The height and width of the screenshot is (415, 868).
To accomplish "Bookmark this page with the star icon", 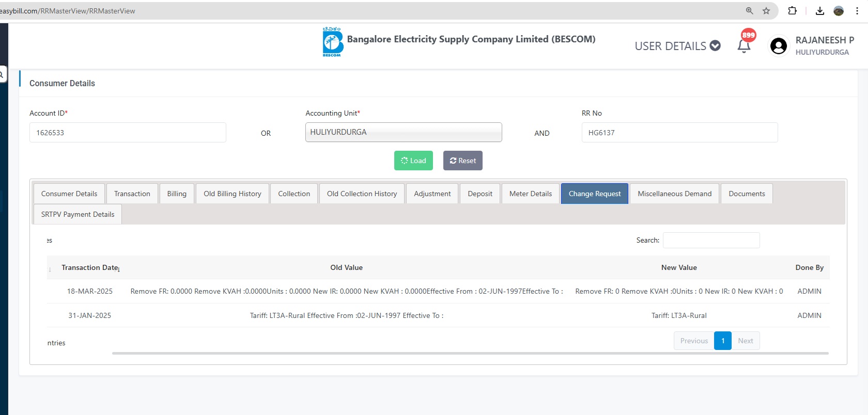I will (x=766, y=11).
